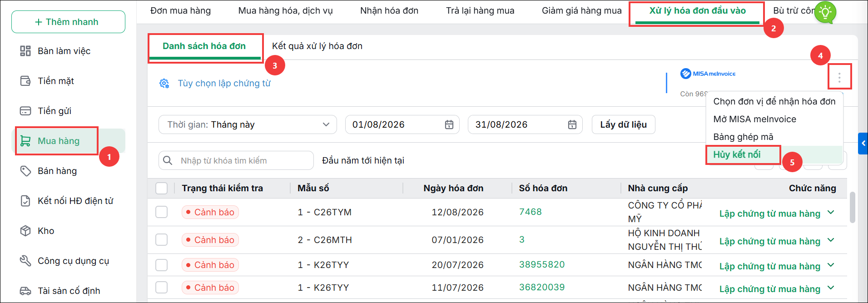Click the Kho box icon
The width and height of the screenshot is (868, 303).
tap(25, 231)
